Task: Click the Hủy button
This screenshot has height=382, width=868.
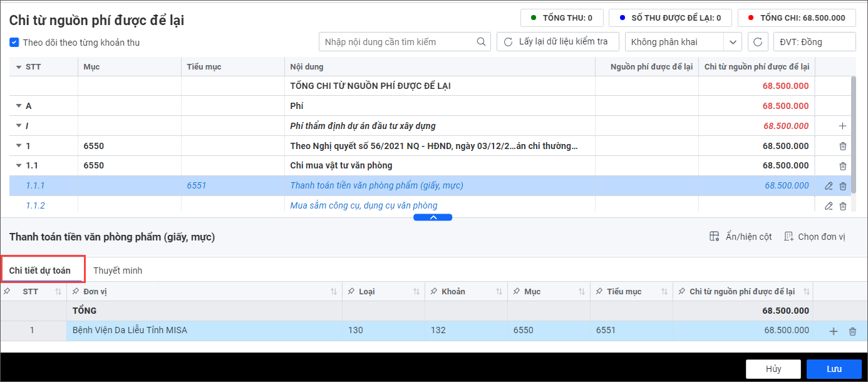Action: click(773, 369)
